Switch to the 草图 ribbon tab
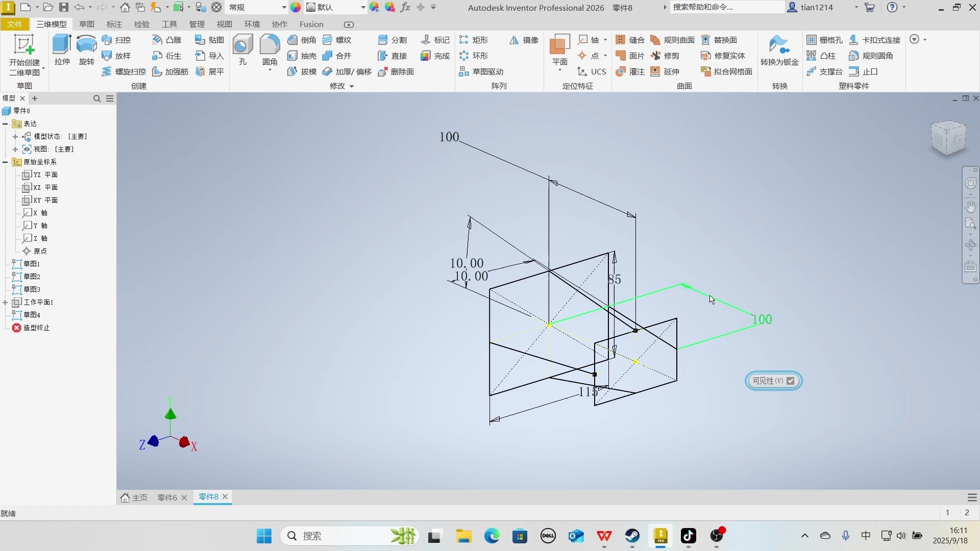 tap(86, 24)
